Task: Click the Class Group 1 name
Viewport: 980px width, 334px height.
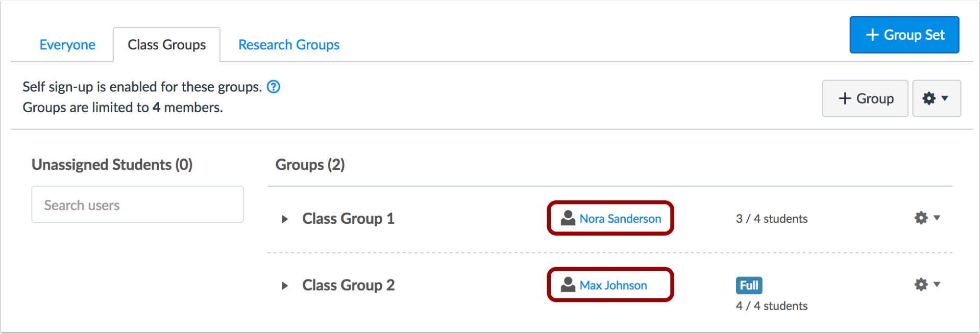Action: click(x=348, y=219)
